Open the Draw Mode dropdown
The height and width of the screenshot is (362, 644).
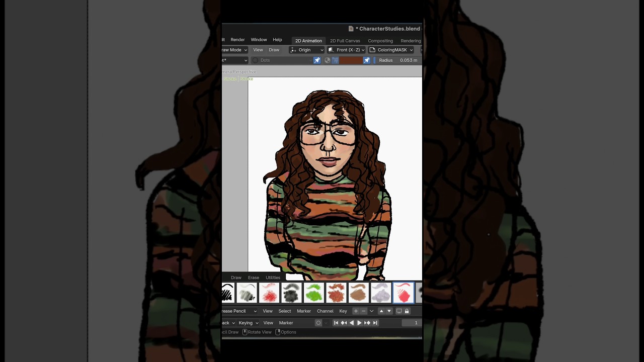pyautogui.click(x=235, y=50)
